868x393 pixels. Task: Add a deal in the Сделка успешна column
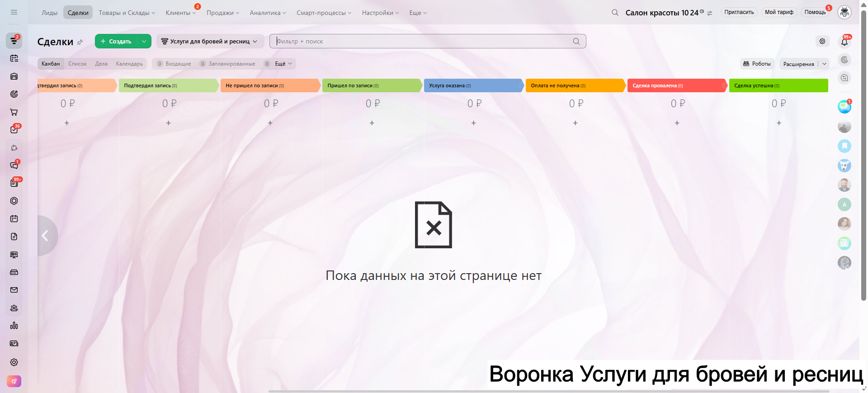click(779, 123)
